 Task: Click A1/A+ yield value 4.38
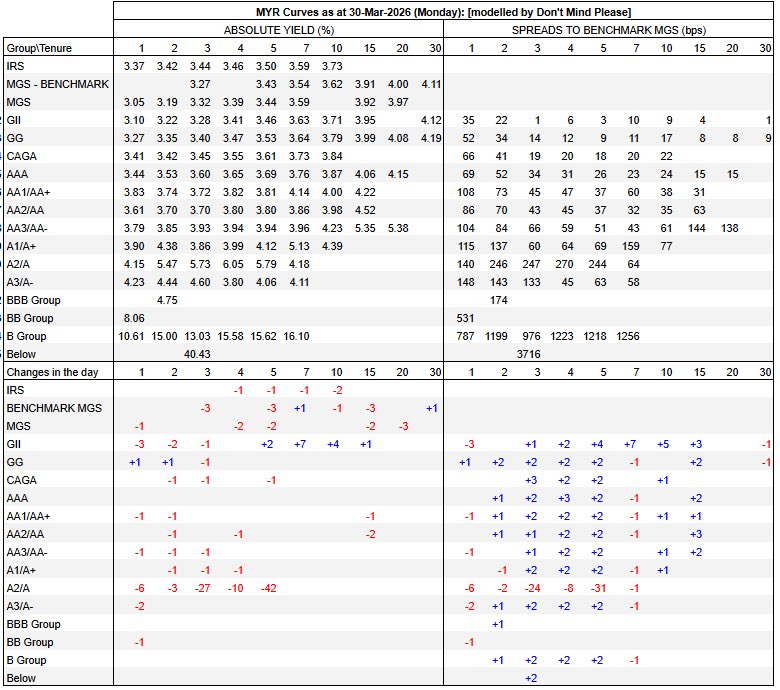pos(167,246)
